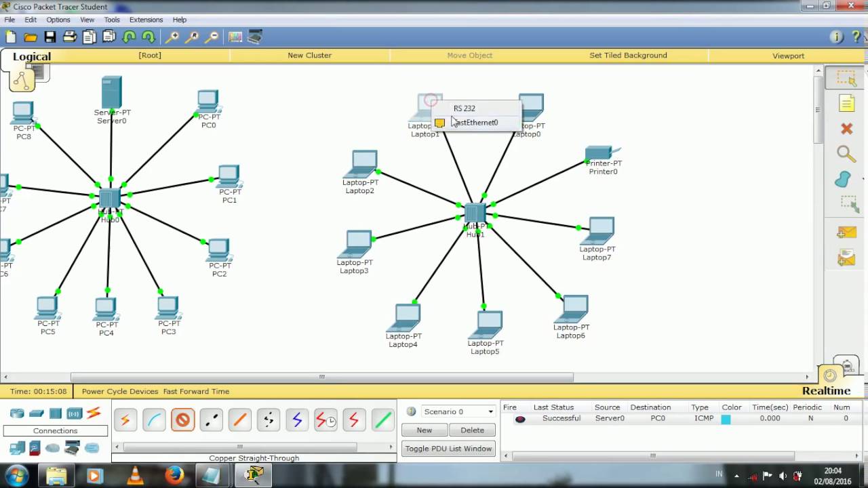Choose RS 232 port in Laptop1 popup
868x488 pixels.
(x=465, y=108)
